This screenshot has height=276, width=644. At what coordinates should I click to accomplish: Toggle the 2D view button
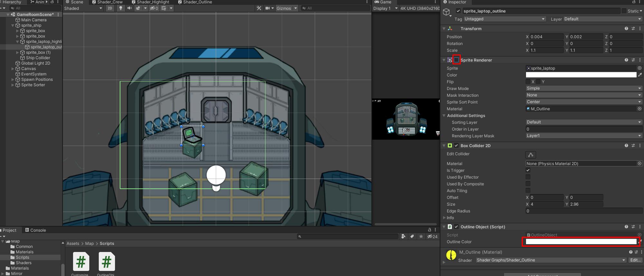click(x=110, y=8)
